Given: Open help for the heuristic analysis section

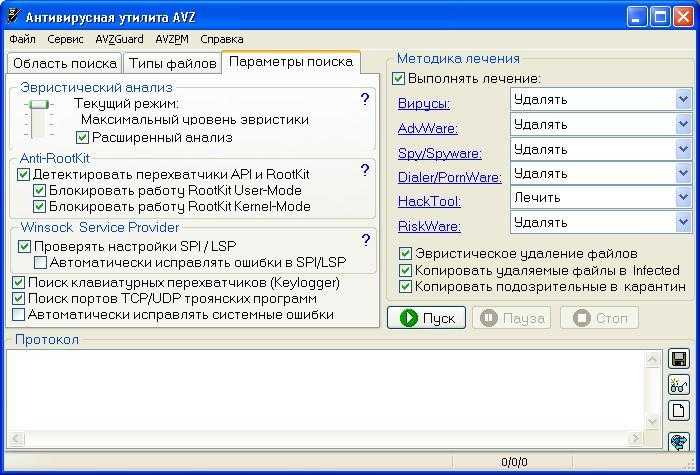Looking at the screenshot, I should pos(365,99).
